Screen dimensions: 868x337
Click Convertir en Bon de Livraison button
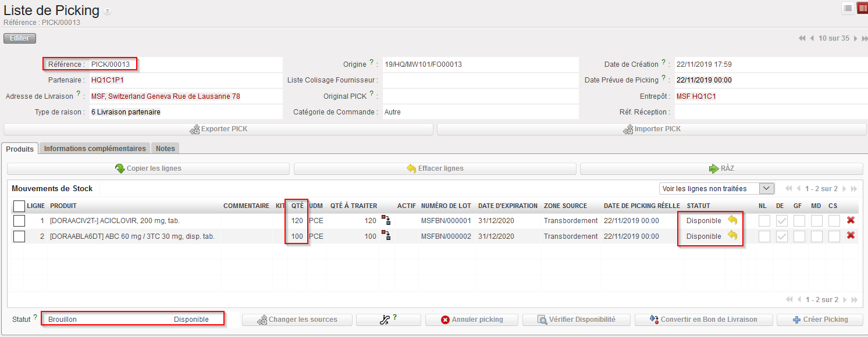[x=704, y=320]
